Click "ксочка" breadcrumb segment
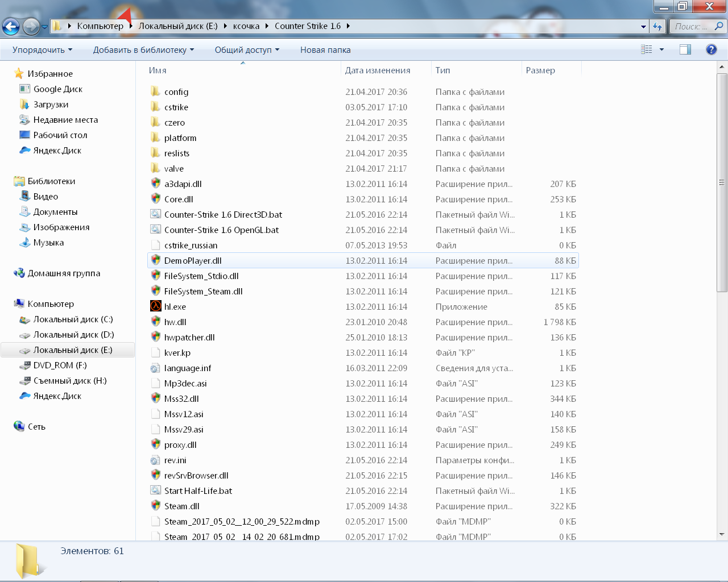728x582 pixels. (246, 26)
